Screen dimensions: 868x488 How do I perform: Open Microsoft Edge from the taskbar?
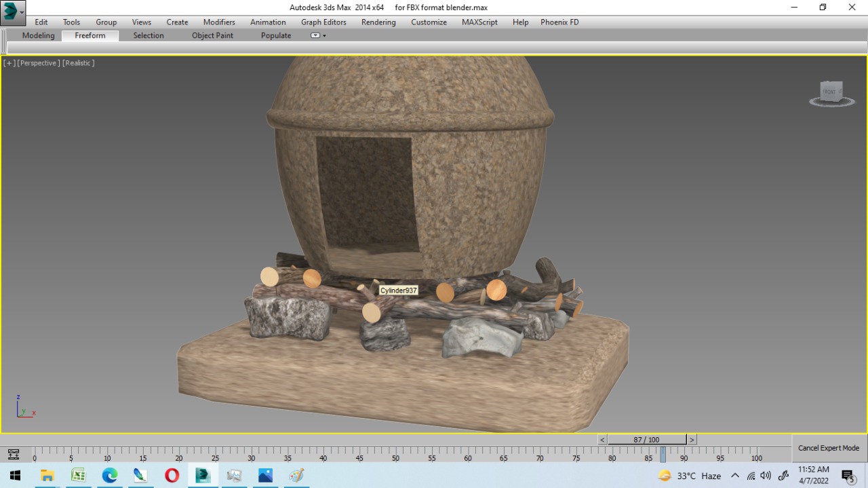click(x=110, y=476)
